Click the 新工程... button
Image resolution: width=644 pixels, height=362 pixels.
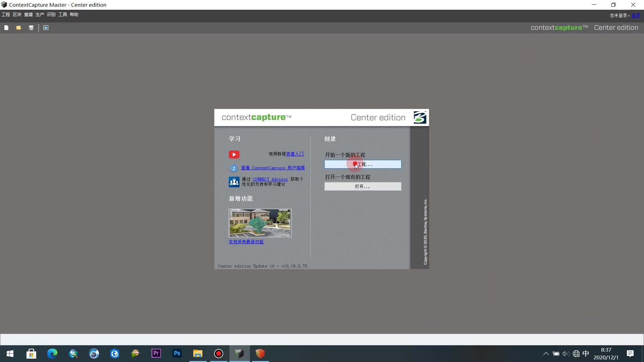363,164
